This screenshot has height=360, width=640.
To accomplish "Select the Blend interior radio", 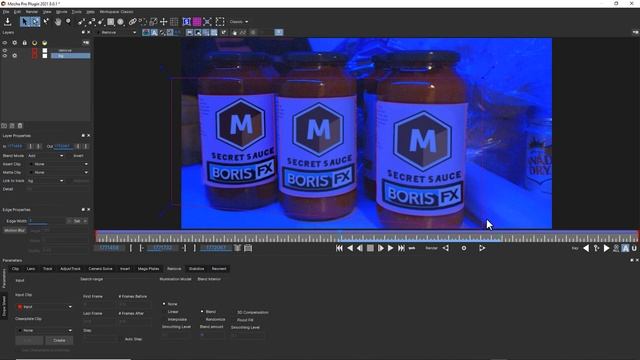I will point(202,311).
